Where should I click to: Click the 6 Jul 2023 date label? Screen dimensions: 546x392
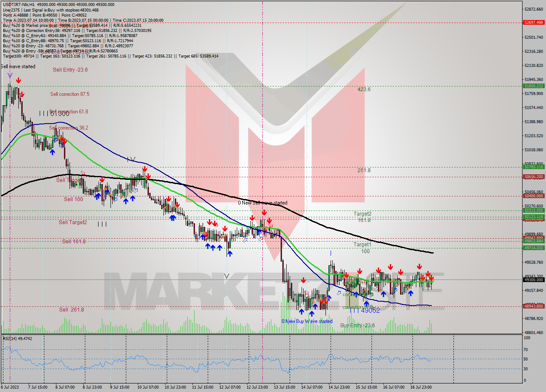[9, 388]
